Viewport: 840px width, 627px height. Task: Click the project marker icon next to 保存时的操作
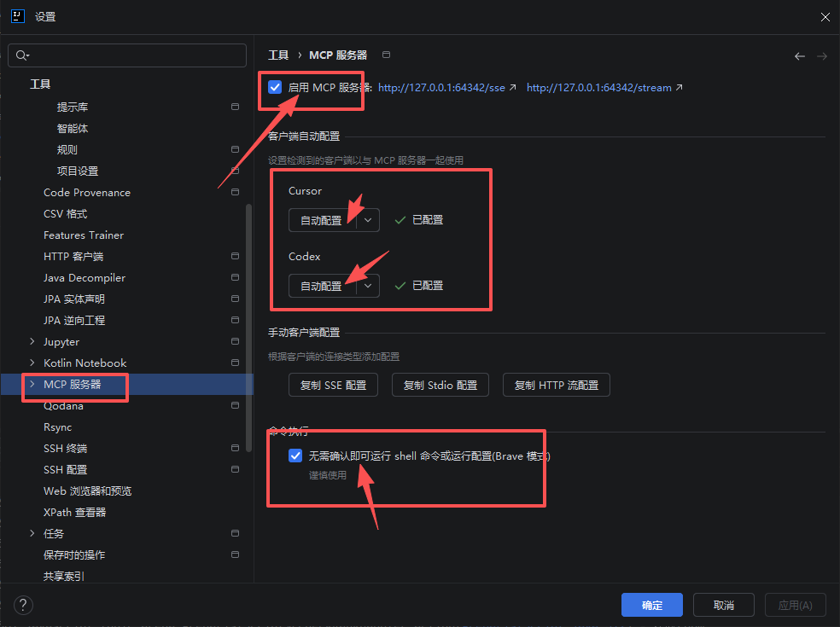pos(235,554)
